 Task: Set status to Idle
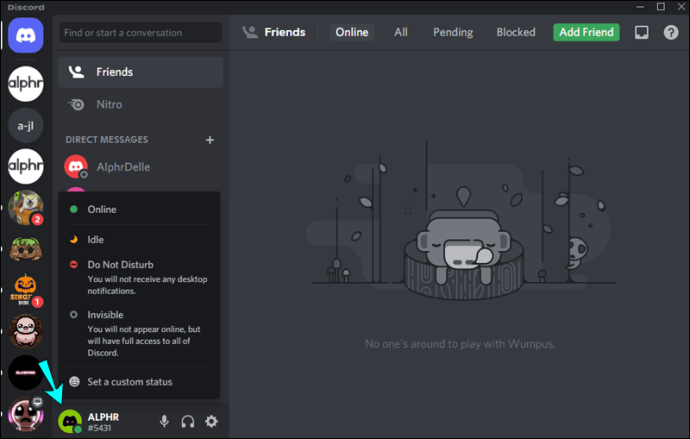pos(139,239)
